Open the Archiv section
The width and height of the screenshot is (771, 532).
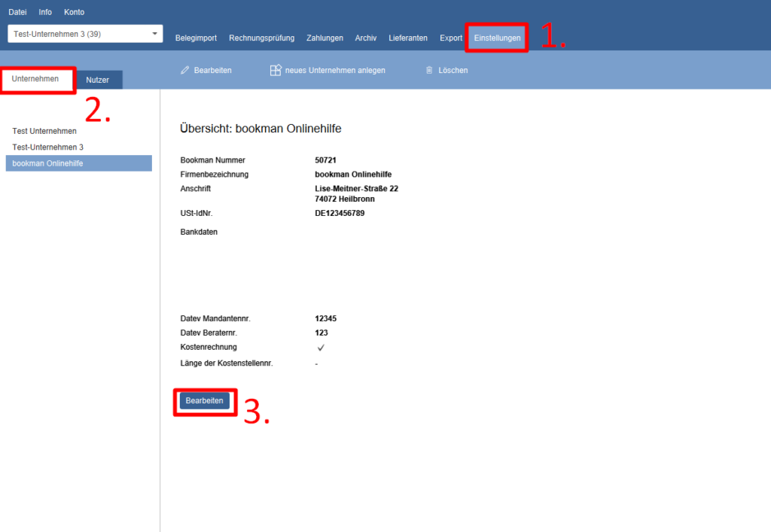(366, 38)
